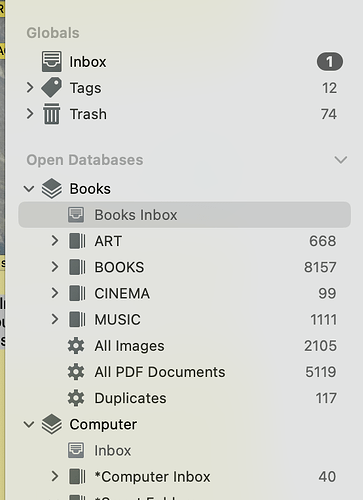Click the All Images smart group gear icon

tap(76, 346)
